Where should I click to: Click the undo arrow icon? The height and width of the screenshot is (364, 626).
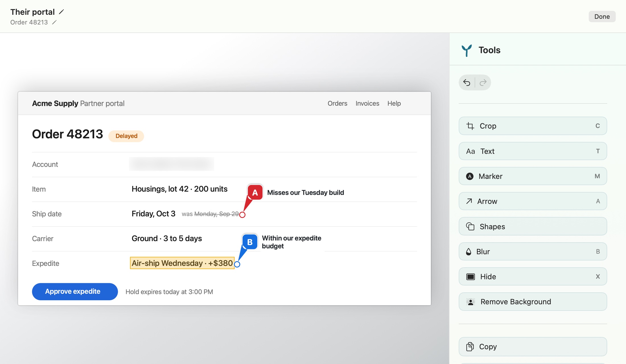pyautogui.click(x=467, y=82)
